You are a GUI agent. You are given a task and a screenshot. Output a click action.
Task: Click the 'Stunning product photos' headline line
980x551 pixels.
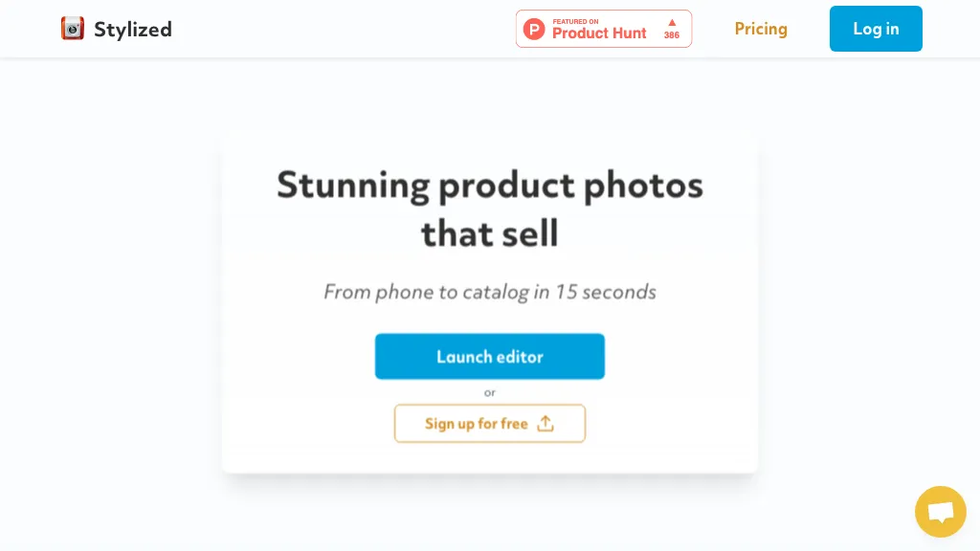click(490, 185)
